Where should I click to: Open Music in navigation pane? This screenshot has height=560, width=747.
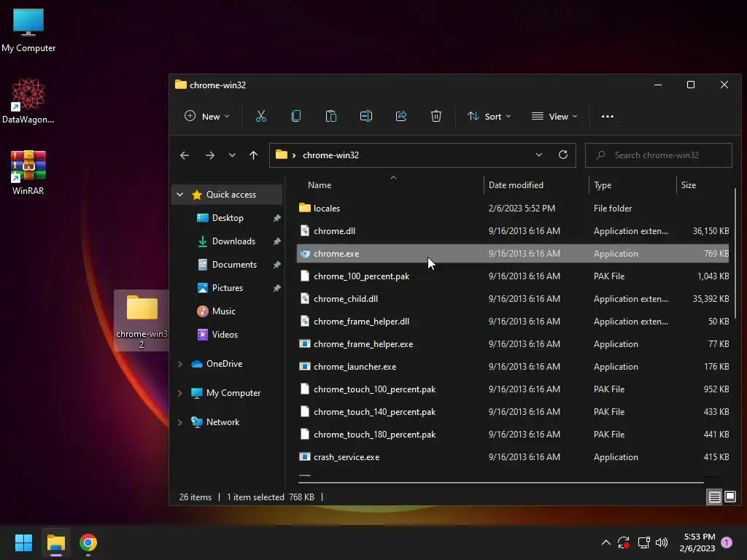coord(223,311)
